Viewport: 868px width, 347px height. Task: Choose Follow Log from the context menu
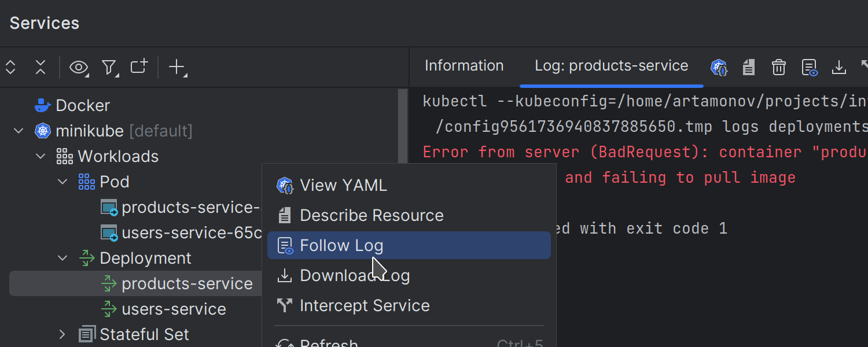point(341,246)
